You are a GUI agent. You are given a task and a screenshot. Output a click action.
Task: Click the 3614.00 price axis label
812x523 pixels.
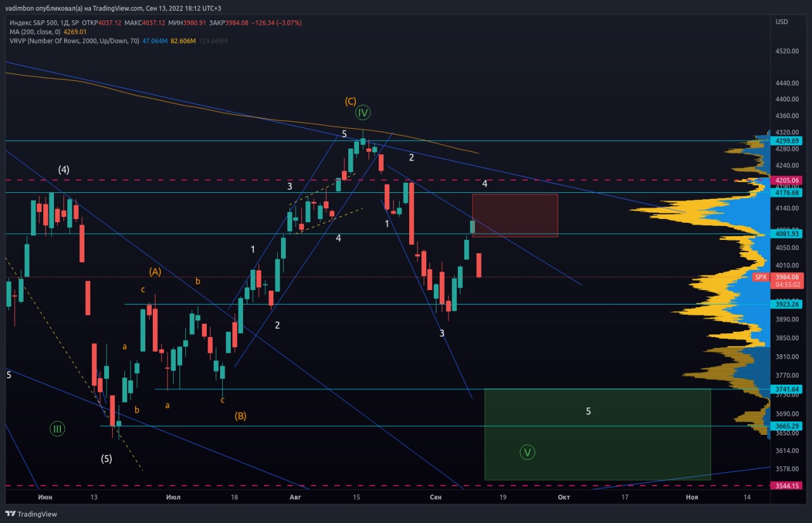[786, 451]
